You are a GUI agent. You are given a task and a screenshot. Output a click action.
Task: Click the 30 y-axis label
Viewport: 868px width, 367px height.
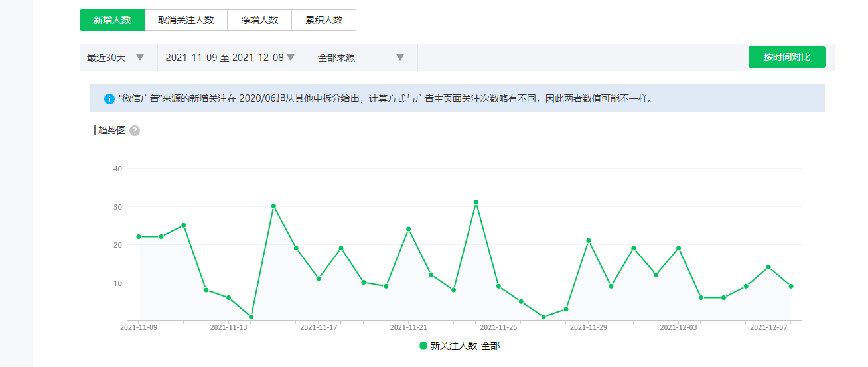point(118,207)
